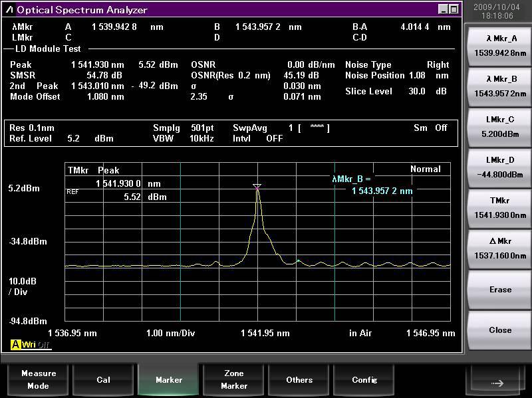Screen dimensions: 532x398
Task: Select the trace A indicator icon
Action: click(x=15, y=344)
